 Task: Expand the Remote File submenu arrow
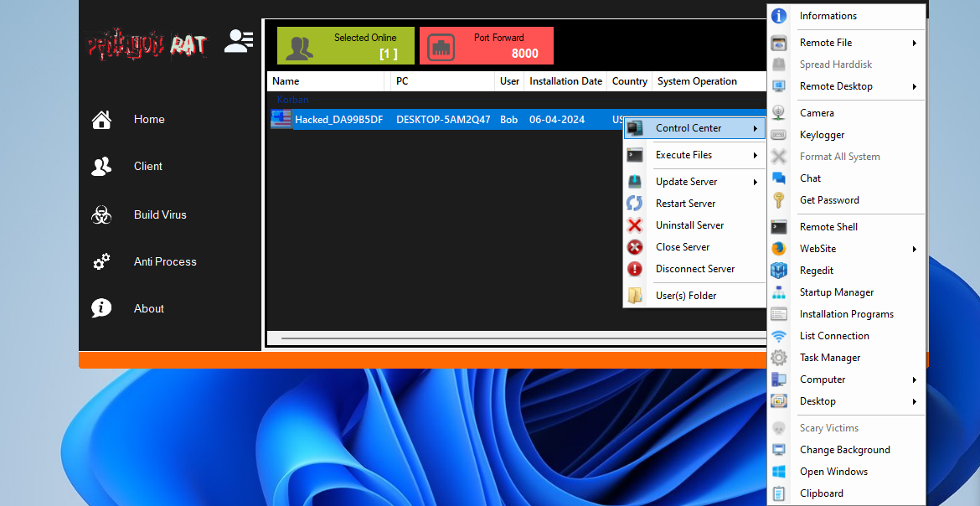click(x=915, y=43)
